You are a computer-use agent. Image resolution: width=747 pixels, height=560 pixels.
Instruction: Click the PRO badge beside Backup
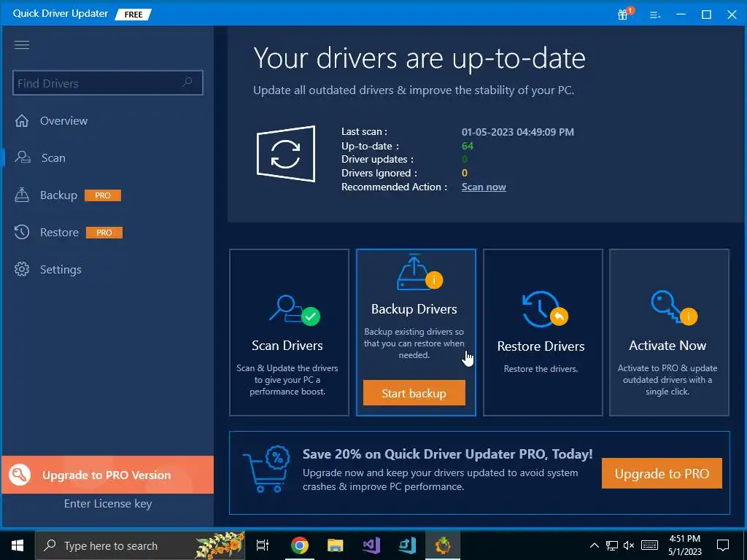pos(103,195)
